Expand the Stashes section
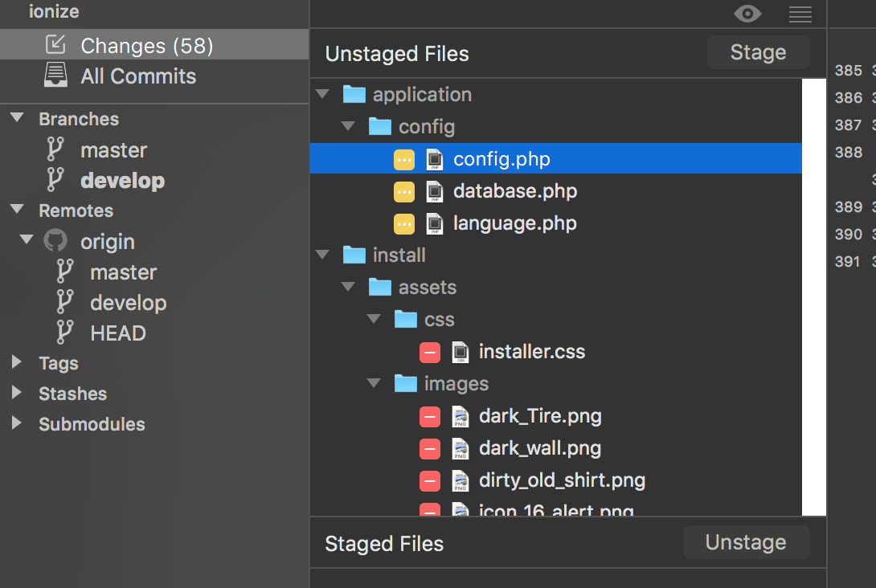 (17, 393)
